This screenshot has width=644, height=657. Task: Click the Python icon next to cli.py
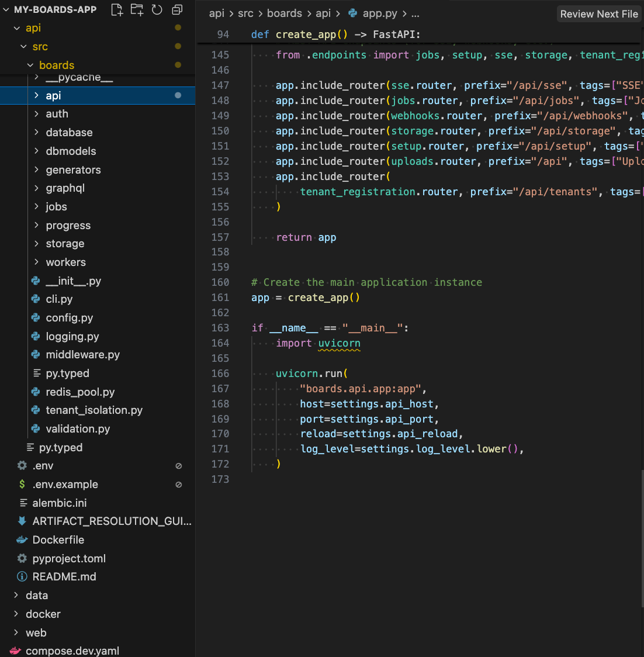pyautogui.click(x=36, y=299)
